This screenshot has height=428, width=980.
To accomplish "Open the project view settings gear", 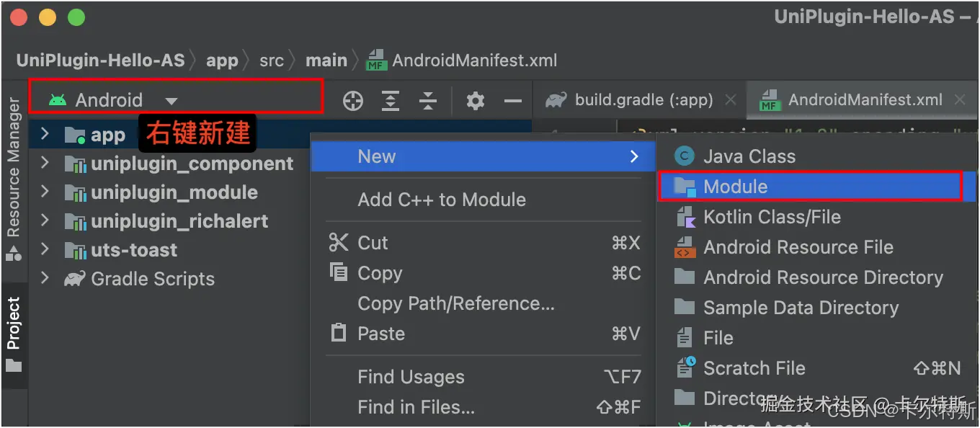I will coord(475,101).
